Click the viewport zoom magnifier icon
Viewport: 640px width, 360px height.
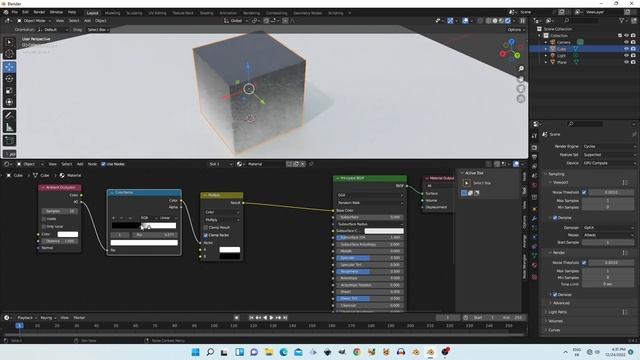point(521,69)
